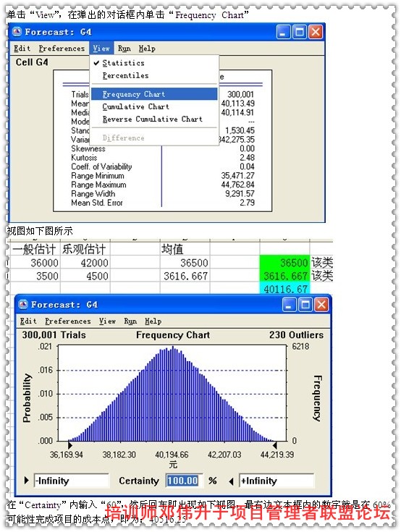Viewport: 401px width, 532px height.
Task: Select Percentiles in the View menu
Action: pyautogui.click(x=125, y=76)
